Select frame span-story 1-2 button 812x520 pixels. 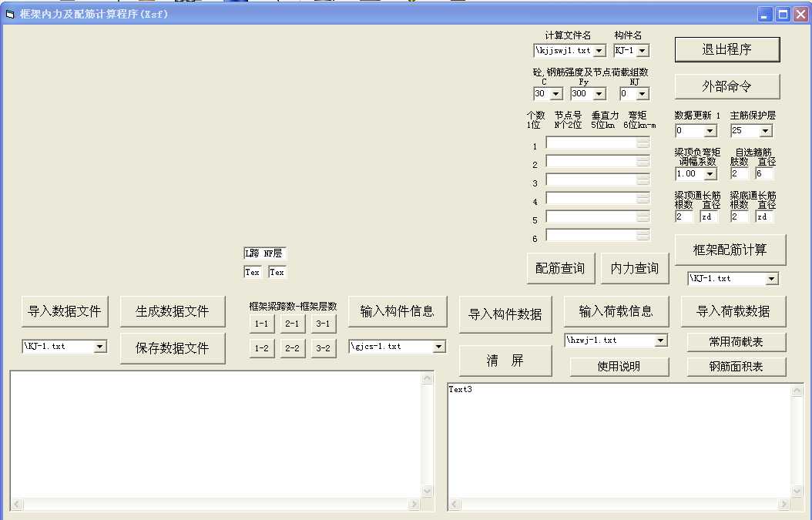point(261,348)
